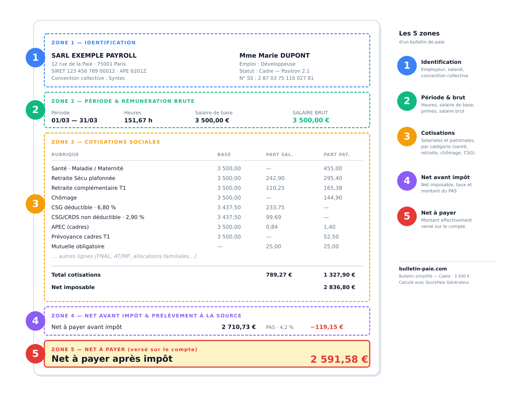Click the amount '2 710,73 €' before tax
The image size is (532, 399).
click(x=239, y=327)
